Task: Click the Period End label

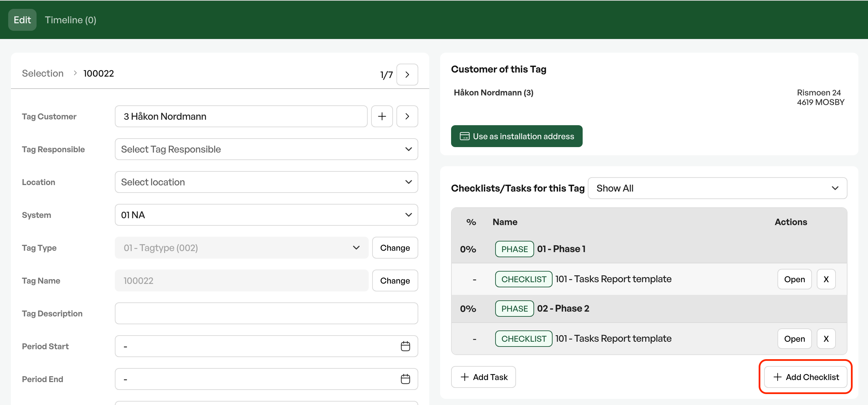Action: tap(43, 379)
